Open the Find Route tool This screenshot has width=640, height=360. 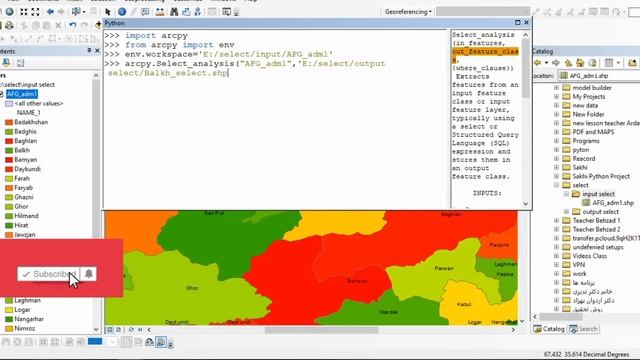pyautogui.click(x=186, y=12)
